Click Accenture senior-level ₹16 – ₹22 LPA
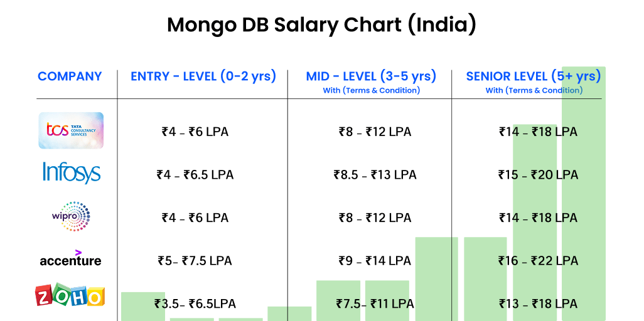Screen dimensions: 644x321 point(538,261)
